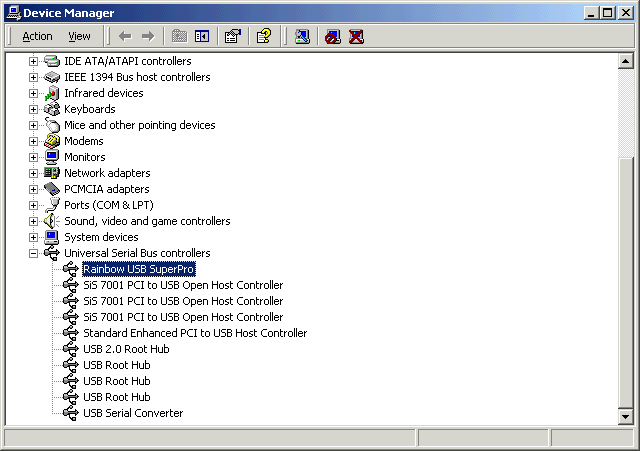Screen dimensions: 640x451
Task: Select Sound, video and game controllers label
Action: [147, 221]
